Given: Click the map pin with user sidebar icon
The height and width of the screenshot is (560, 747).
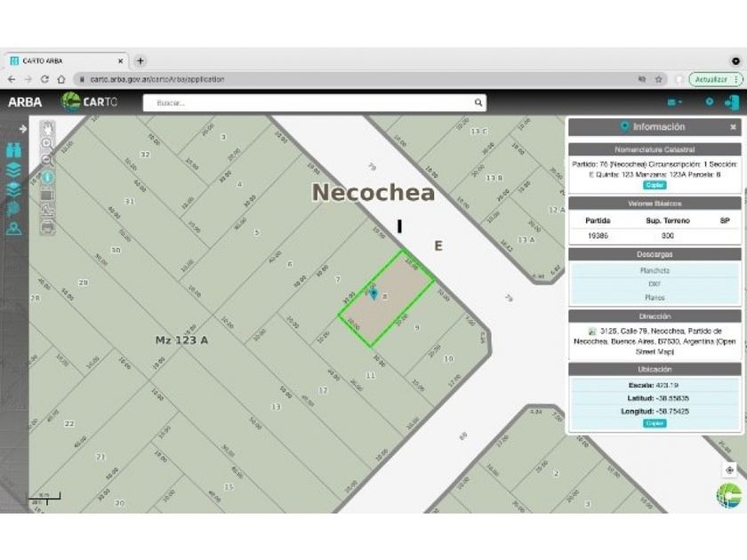Looking at the screenshot, I should [x=14, y=228].
